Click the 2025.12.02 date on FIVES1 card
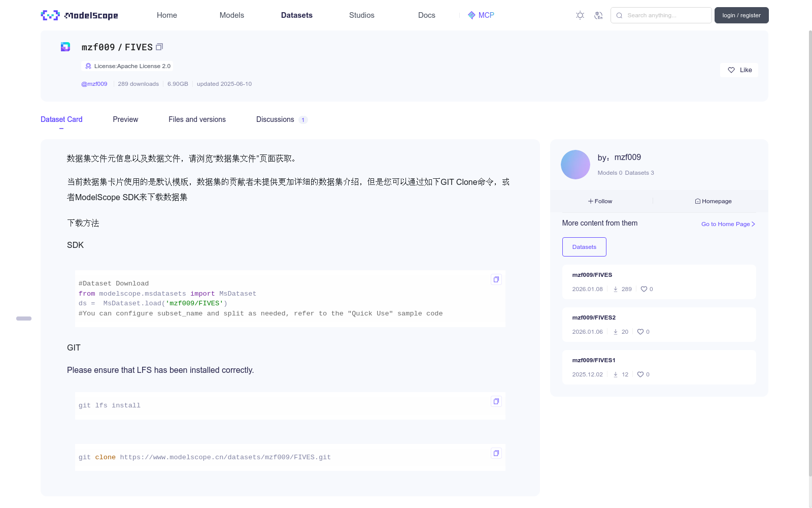Viewport: 812px width, 508px height. [x=588, y=374]
